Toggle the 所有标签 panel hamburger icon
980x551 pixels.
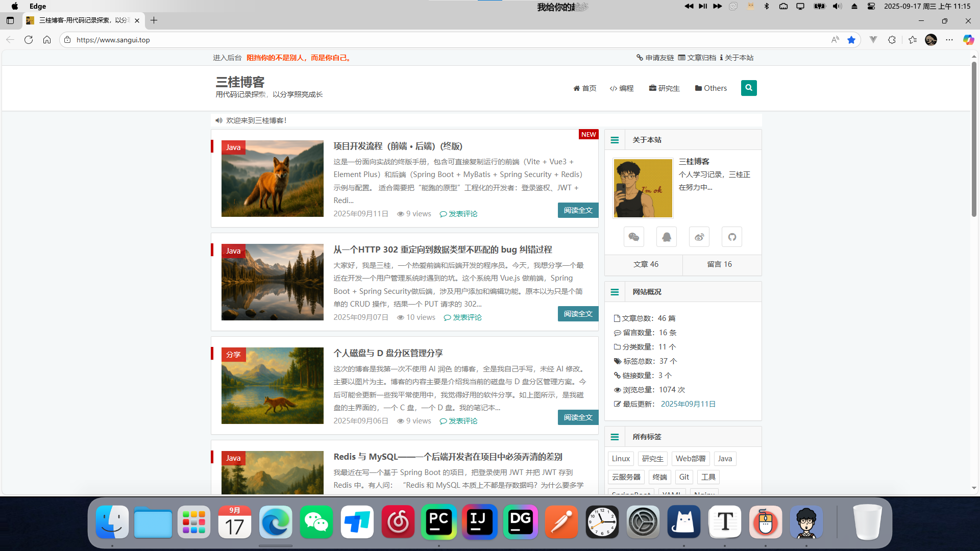pyautogui.click(x=615, y=437)
